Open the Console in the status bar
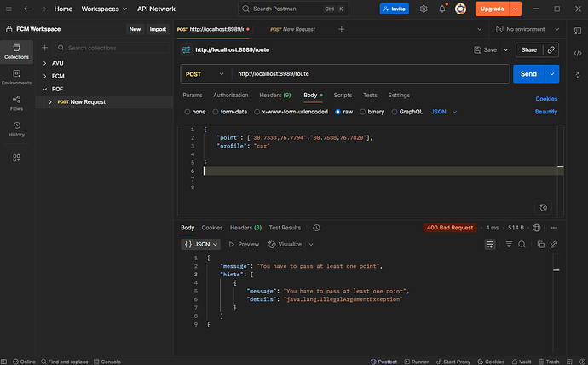This screenshot has width=588, height=365. coord(108,361)
